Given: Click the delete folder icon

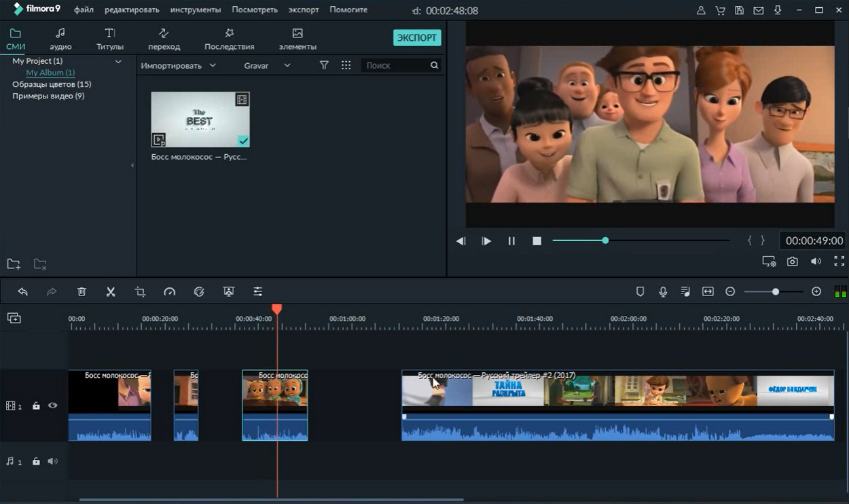Looking at the screenshot, I should point(40,264).
